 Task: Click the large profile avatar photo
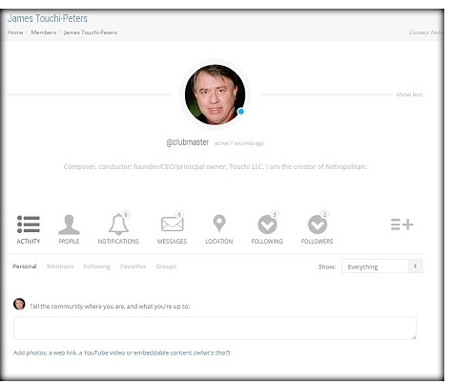coord(215,95)
